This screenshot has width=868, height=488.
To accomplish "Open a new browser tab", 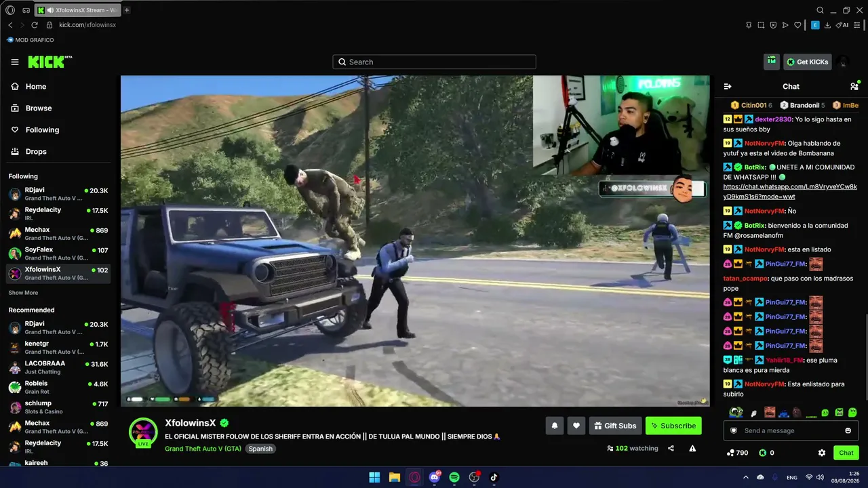I will pyautogui.click(x=127, y=10).
